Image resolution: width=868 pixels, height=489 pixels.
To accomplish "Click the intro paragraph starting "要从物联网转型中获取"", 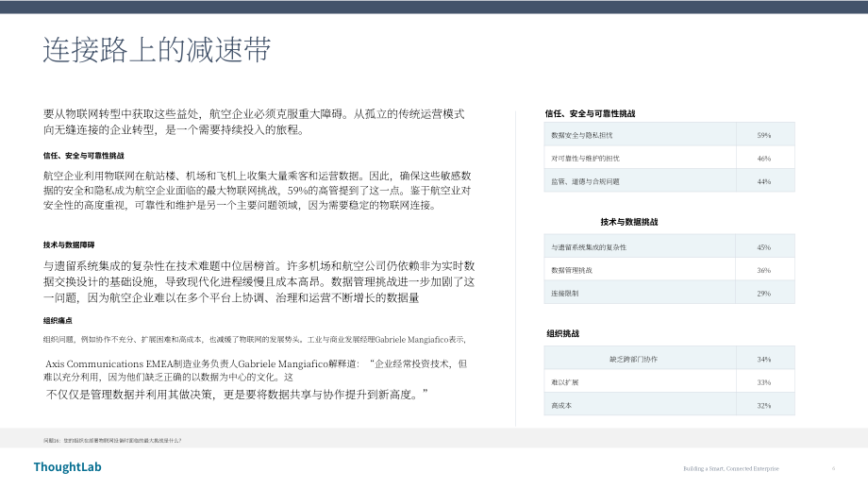I will coord(254,122).
